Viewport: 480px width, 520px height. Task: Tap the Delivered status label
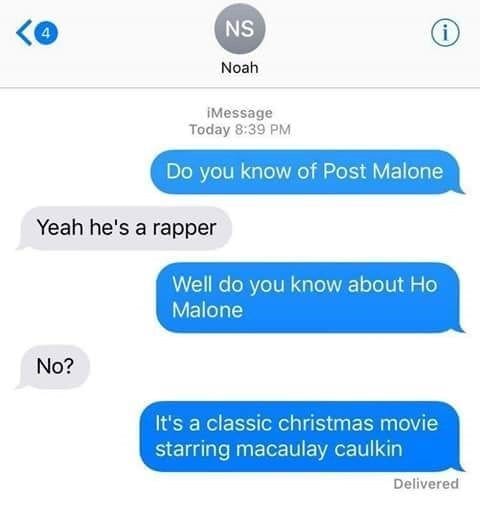[426, 484]
